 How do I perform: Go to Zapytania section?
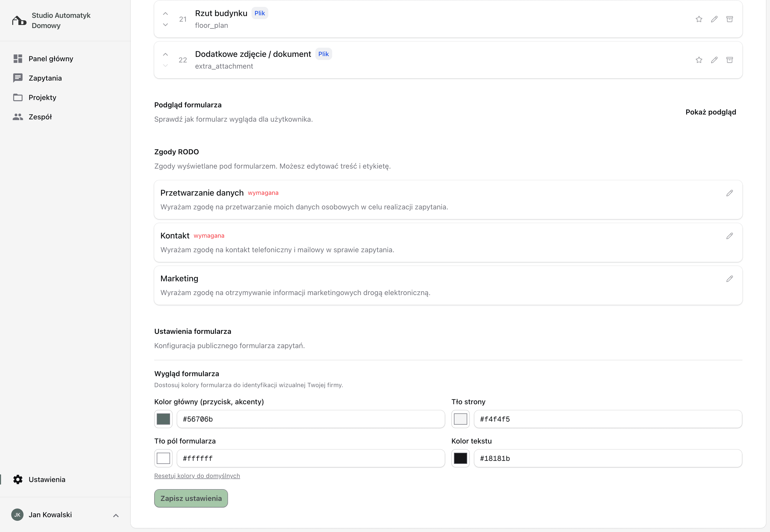(x=45, y=78)
